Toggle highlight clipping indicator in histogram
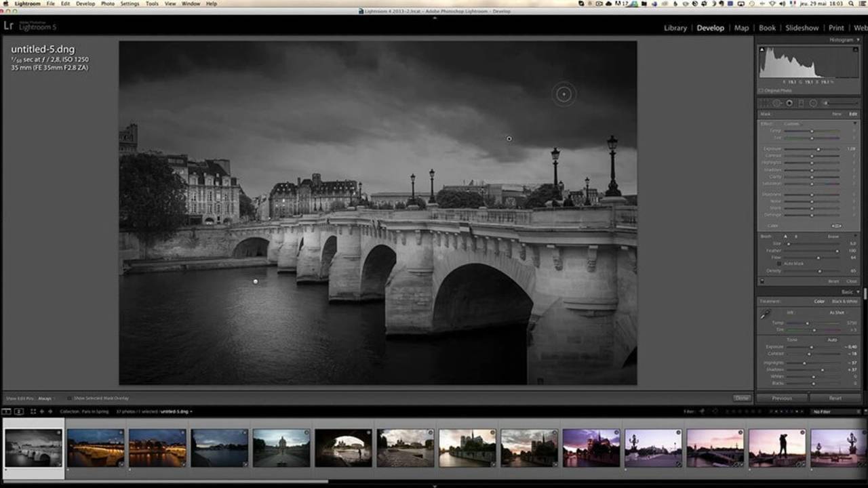This screenshot has height=488, width=868. (x=855, y=49)
